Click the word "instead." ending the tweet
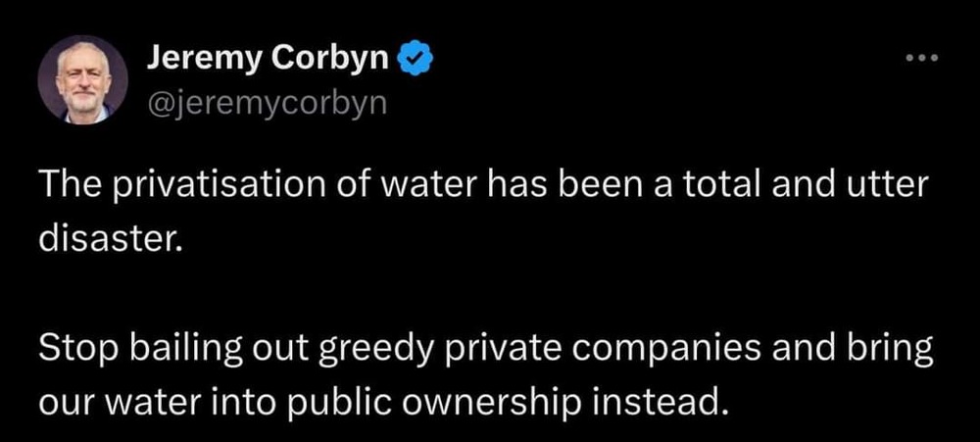This screenshot has height=442, width=980. coord(664,401)
